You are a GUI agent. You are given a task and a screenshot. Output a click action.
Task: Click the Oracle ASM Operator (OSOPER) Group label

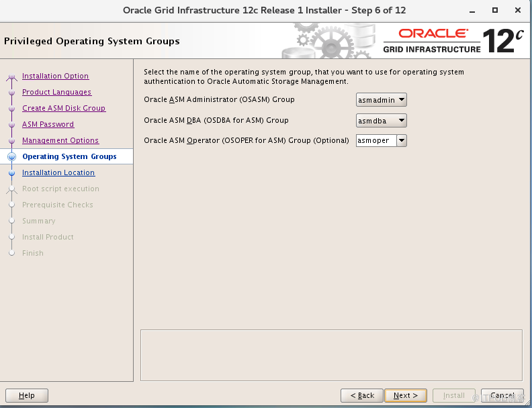pos(247,140)
